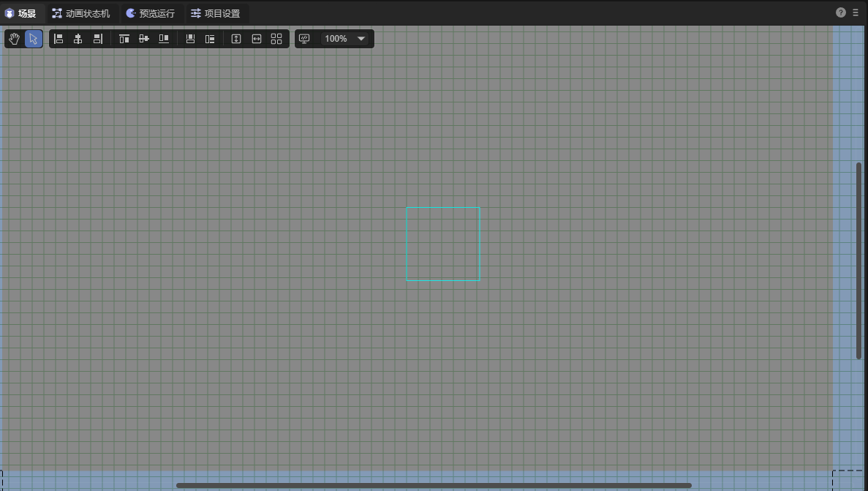Go to the 项目设置 tab
This screenshot has width=868, height=491.
216,13
